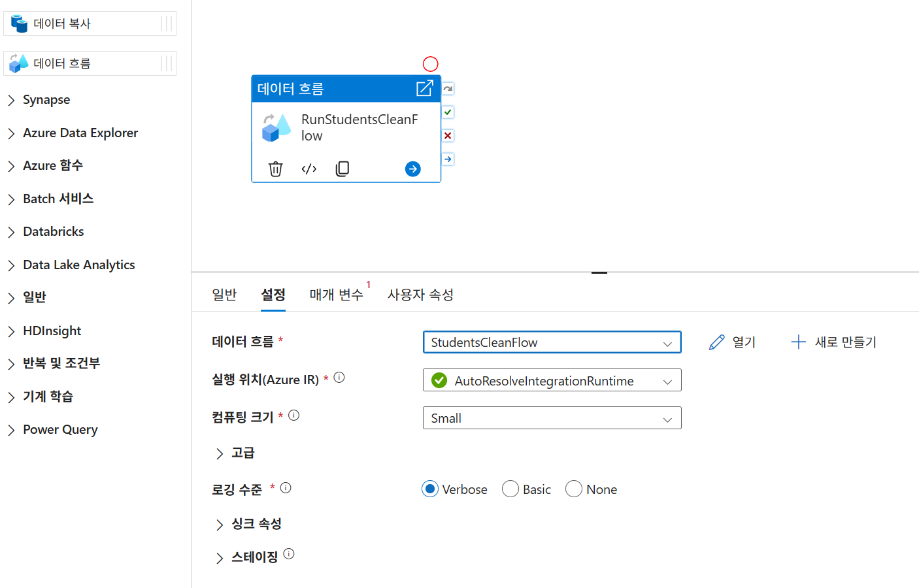Click info icon next to 실행 위치(Azure IR)

339,378
